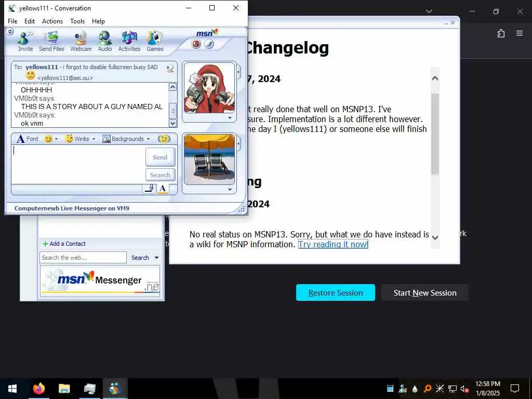Viewport: 532px width, 399px height.
Task: Open the contact's display picture options arrow
Action: pyautogui.click(x=230, y=118)
